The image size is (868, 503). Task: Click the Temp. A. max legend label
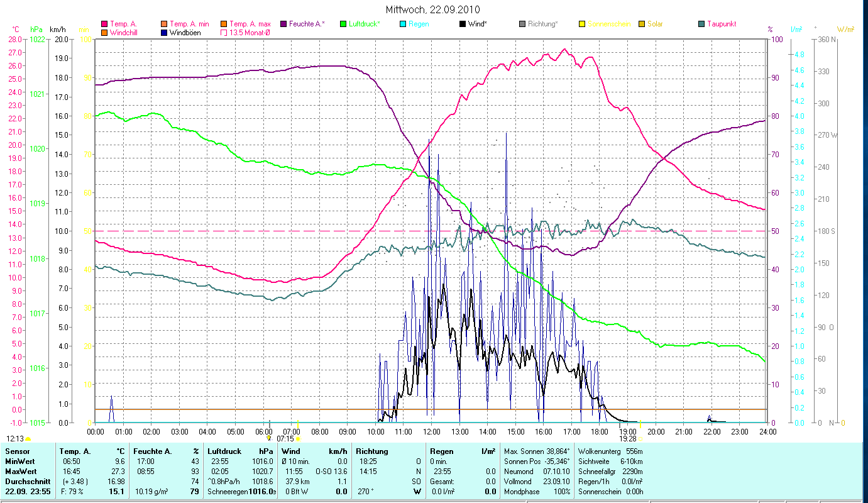250,25
